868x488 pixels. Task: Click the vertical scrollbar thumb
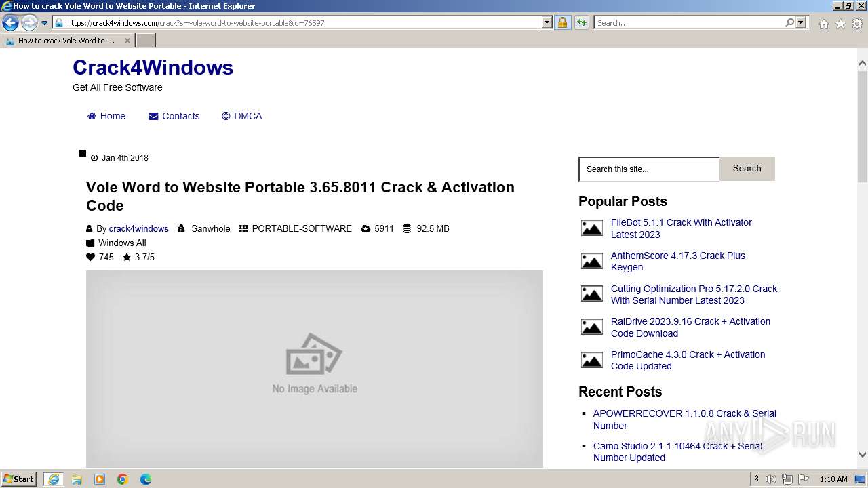(x=863, y=125)
